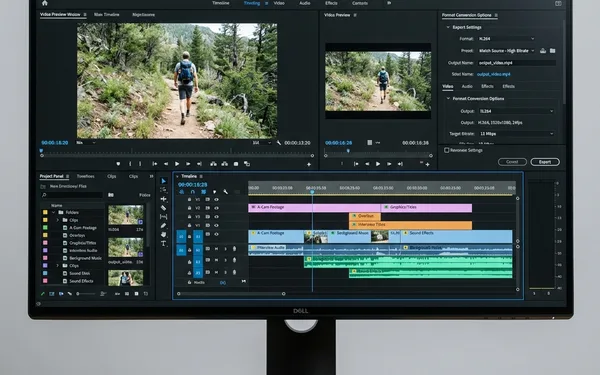Open Video workspace in top bar
Screen dimensions: 600x375
point(279,3)
